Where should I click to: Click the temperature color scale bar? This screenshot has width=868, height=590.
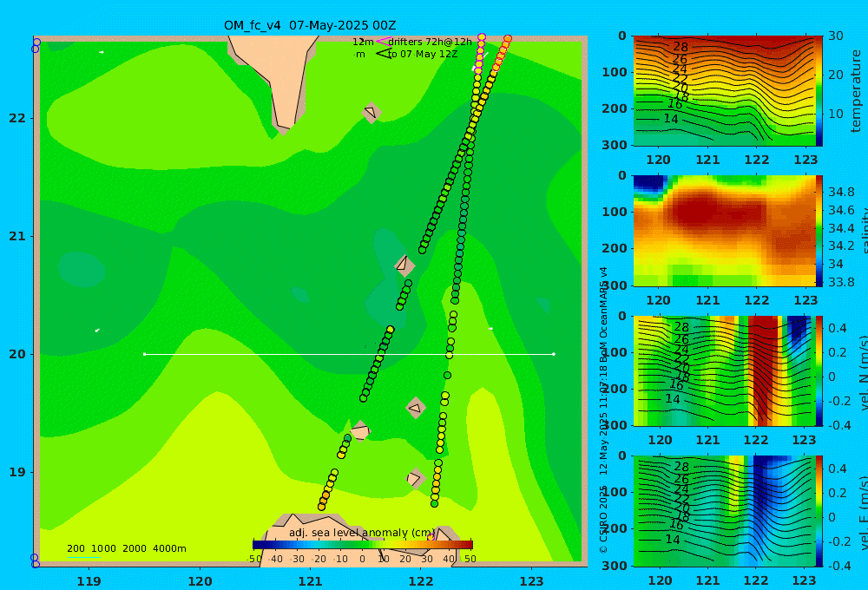click(819, 91)
